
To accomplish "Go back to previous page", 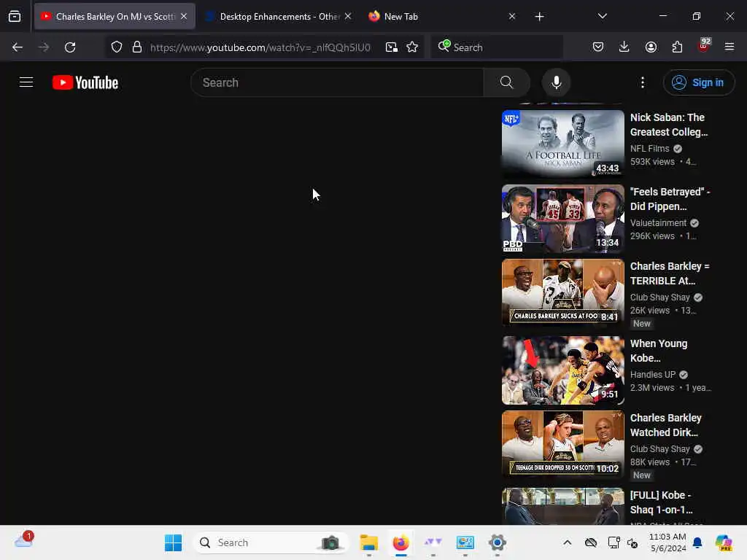I will (x=18, y=47).
